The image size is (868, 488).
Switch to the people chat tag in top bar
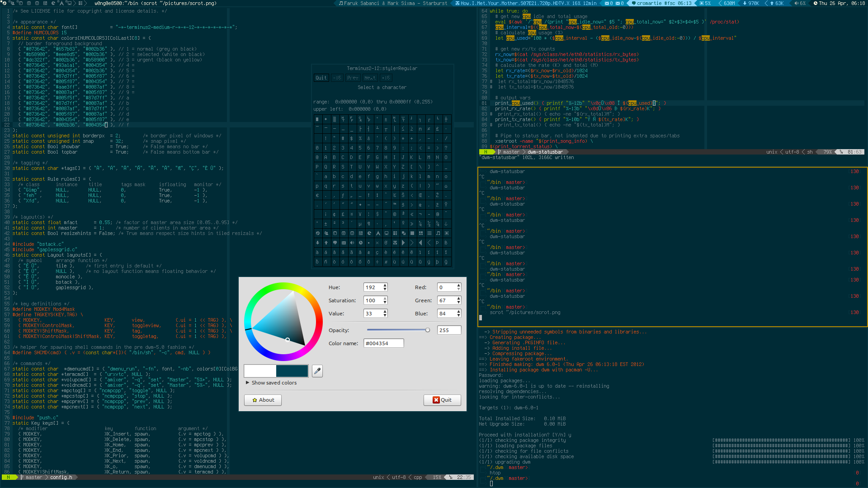coord(12,3)
